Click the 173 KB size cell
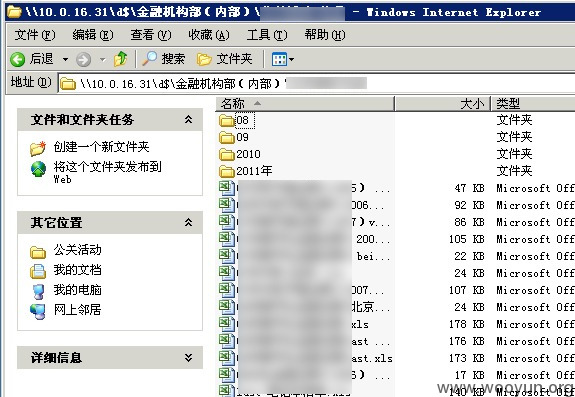Screen dimensions: 575x397 point(466,358)
